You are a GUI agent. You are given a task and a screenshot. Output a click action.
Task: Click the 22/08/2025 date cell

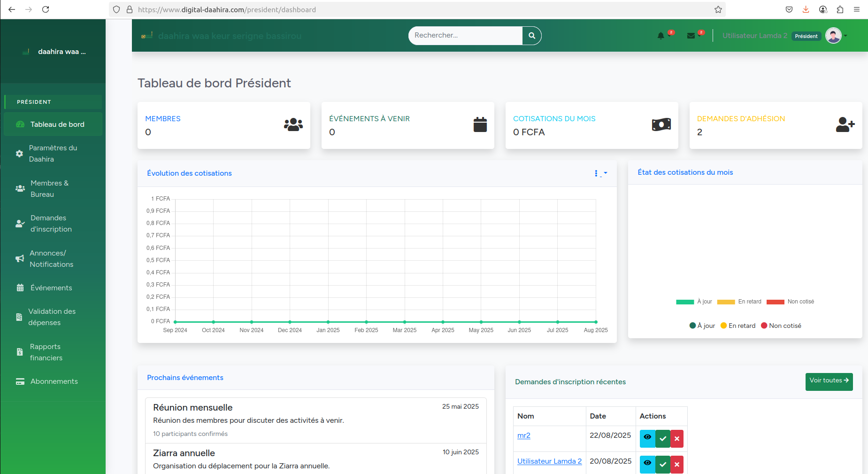[x=610, y=439]
